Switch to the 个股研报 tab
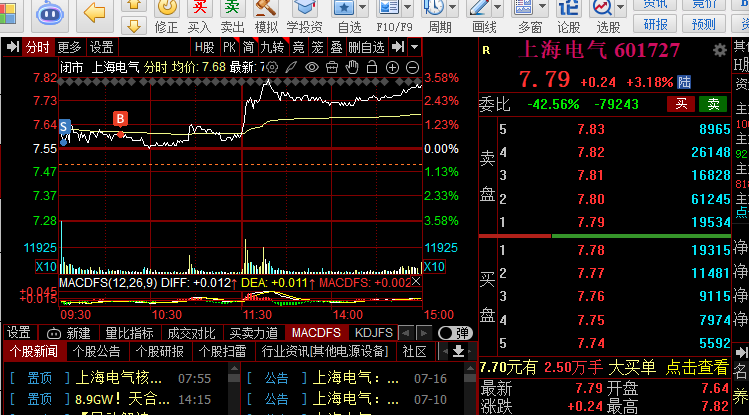This screenshot has width=749, height=415. pyautogui.click(x=160, y=352)
